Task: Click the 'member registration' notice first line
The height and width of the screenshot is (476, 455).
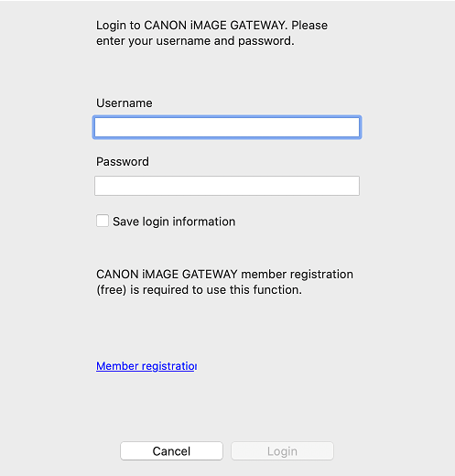Action: [x=224, y=274]
